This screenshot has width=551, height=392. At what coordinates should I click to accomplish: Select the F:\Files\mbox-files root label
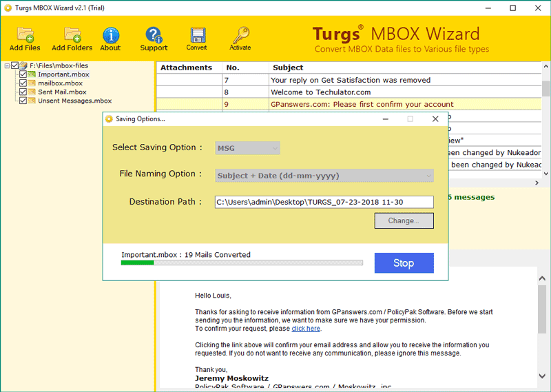click(59, 65)
